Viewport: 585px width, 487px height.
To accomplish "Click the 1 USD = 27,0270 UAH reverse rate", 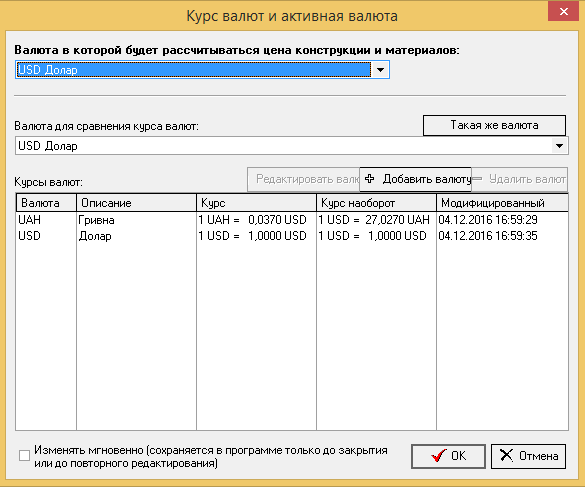I will [x=374, y=220].
